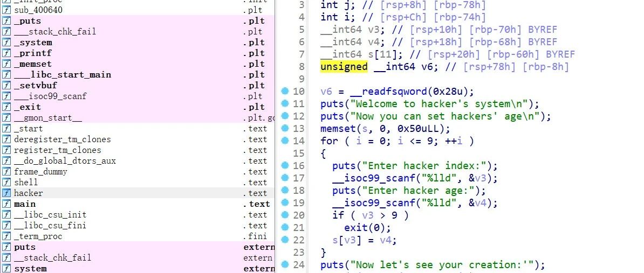Click the function icon beside __libc_csu_init
Image resolution: width=644 pixels, height=273 pixels.
[6, 215]
